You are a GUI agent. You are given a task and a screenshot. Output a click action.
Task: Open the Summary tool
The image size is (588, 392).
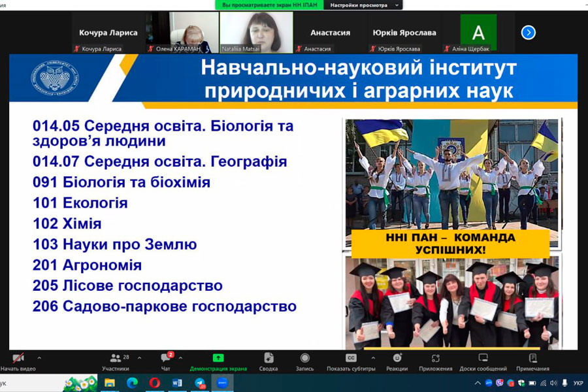point(269,359)
